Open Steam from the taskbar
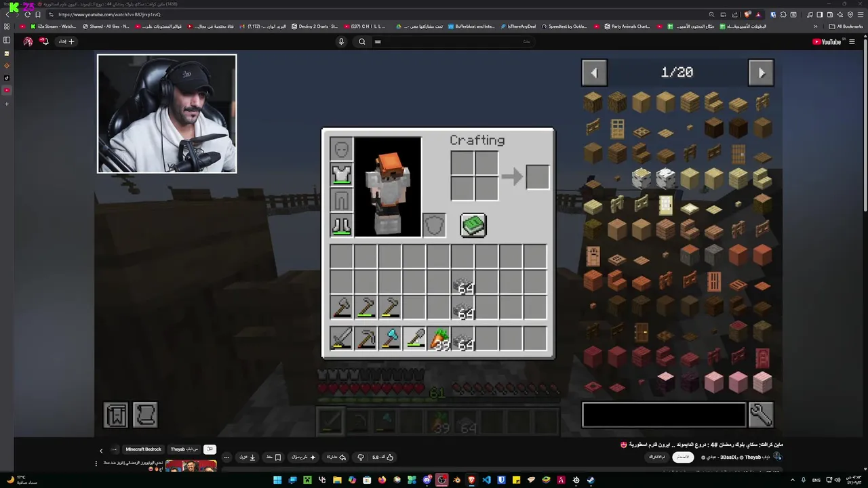Image resolution: width=868 pixels, height=488 pixels. point(591,480)
